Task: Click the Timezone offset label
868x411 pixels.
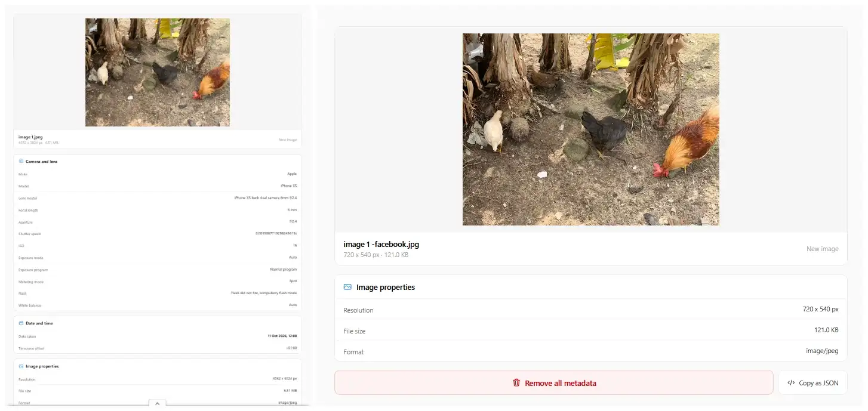Action: pyautogui.click(x=31, y=348)
